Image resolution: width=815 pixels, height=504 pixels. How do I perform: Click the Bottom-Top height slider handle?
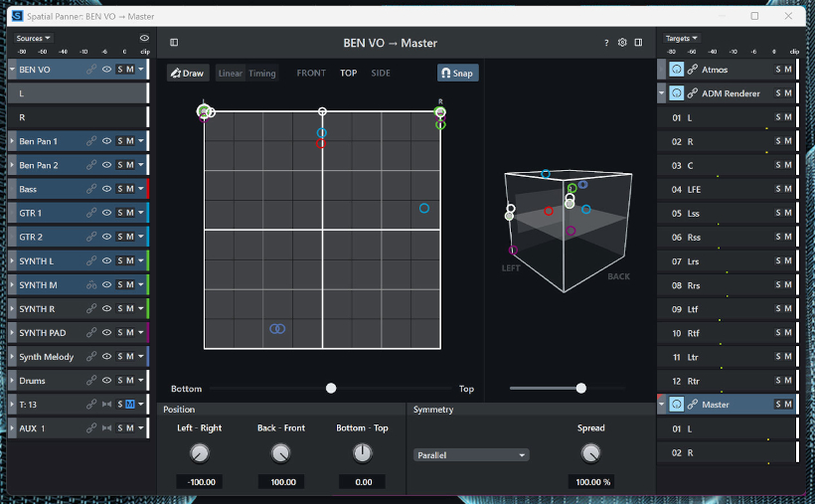click(x=331, y=388)
